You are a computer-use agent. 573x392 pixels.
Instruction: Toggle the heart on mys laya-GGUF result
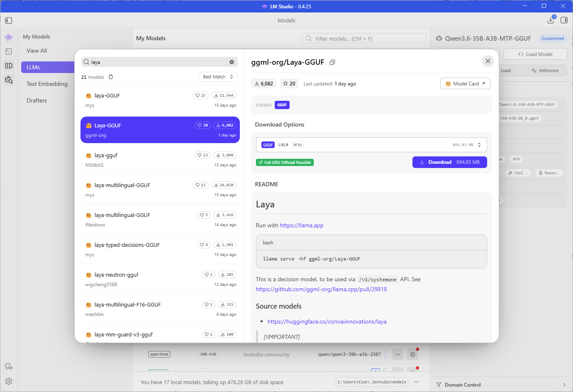coord(200,95)
